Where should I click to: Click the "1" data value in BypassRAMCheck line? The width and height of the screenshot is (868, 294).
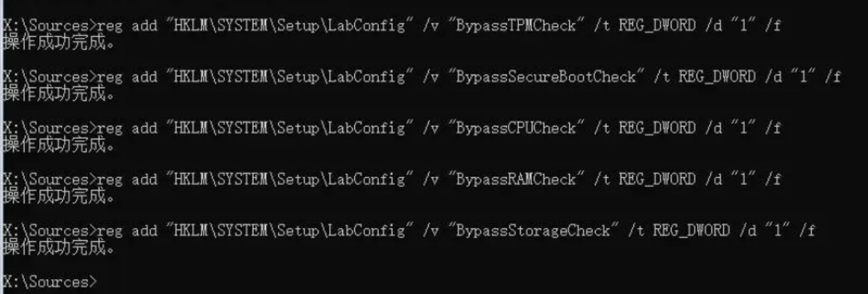pos(743,179)
